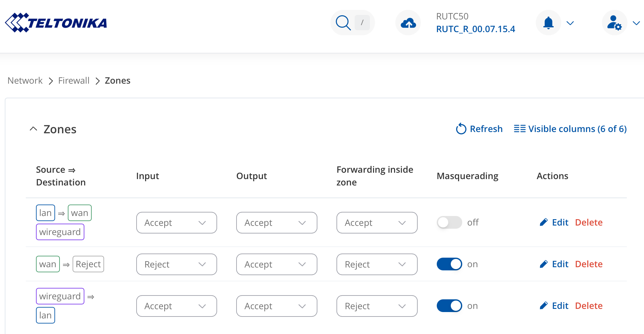Expand the user menu chevron
Image resolution: width=644 pixels, height=334 pixels.
636,23
